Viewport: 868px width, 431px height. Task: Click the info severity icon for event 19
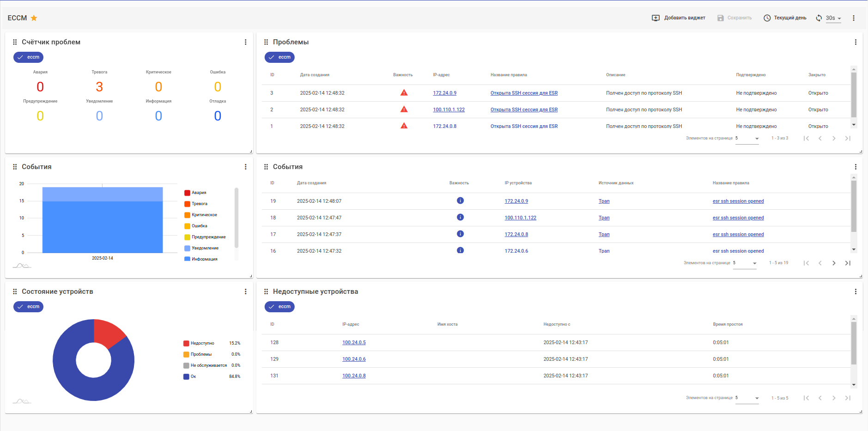460,200
